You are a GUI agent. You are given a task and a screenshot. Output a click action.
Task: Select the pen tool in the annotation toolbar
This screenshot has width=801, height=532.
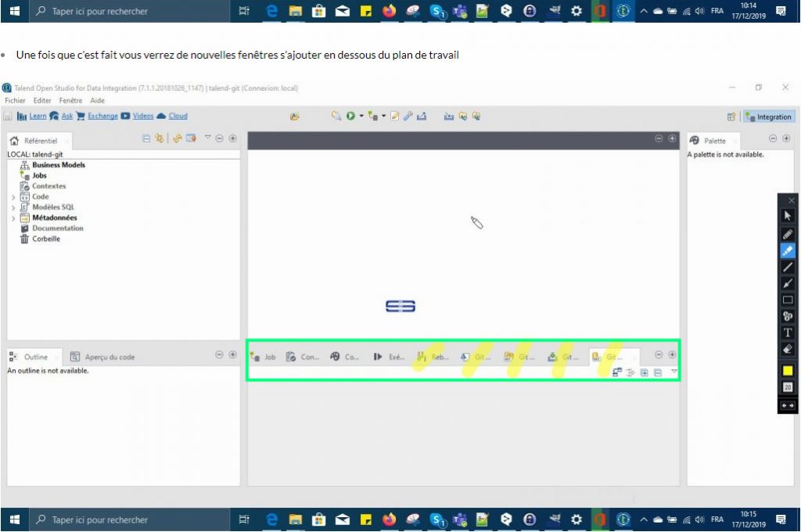point(787,234)
